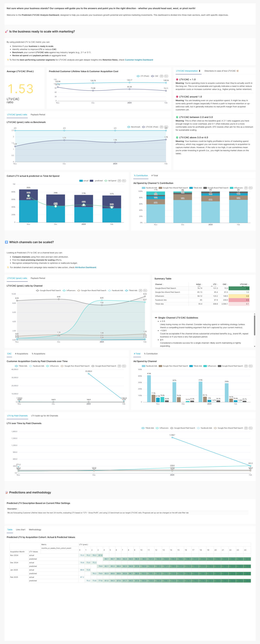The image size is (260, 644).
Task: Toggle Facebook Ads in LTV over Time legend
Action: tap(204, 428)
